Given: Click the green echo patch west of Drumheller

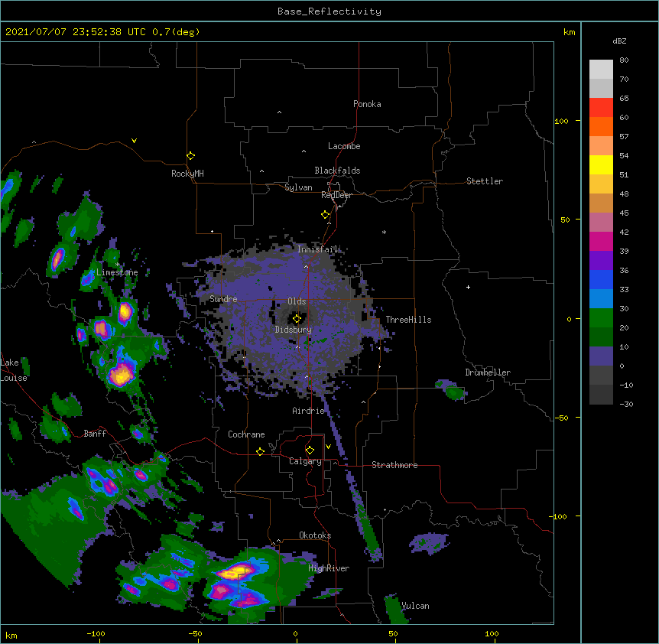Looking at the screenshot, I should click(452, 389).
